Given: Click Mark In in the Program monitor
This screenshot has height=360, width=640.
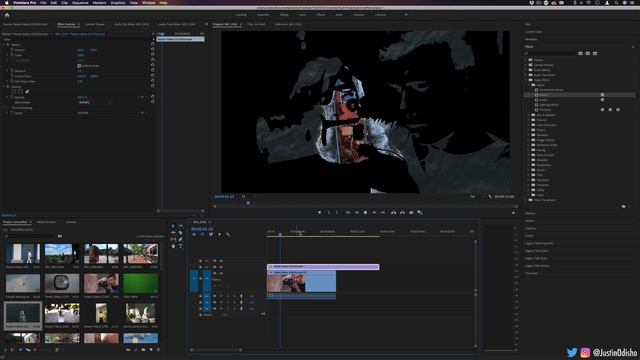Looking at the screenshot, I should coord(329,212).
